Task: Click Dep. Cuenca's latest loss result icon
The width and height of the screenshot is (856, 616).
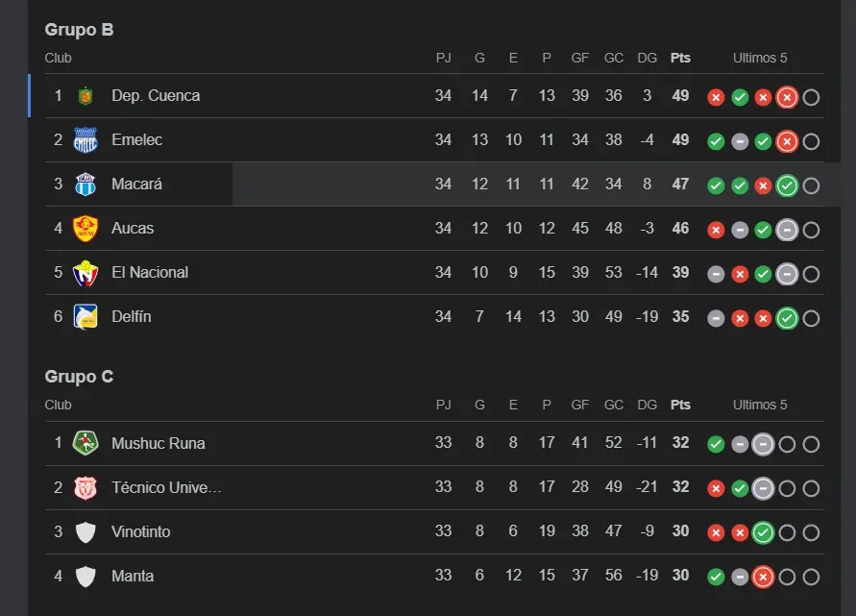Action: tap(787, 97)
